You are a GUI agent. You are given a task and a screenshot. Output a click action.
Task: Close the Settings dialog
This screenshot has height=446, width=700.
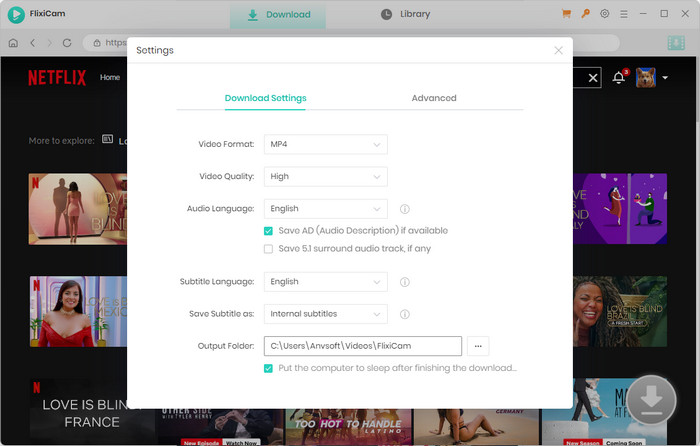(x=558, y=50)
